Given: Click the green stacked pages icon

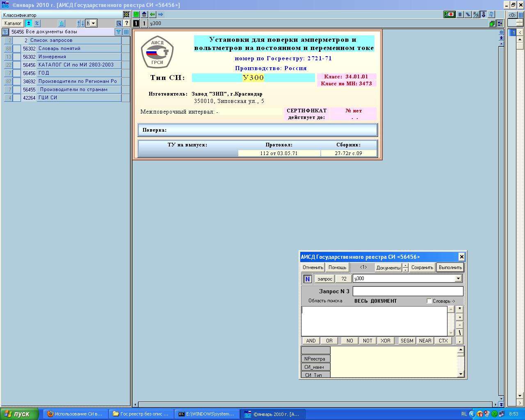Looking at the screenshot, I should [x=492, y=24].
